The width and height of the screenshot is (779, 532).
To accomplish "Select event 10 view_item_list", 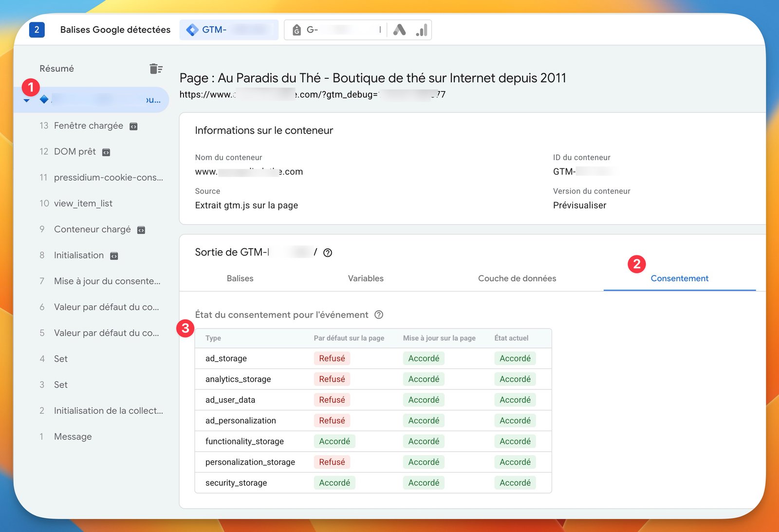I will 76,203.
